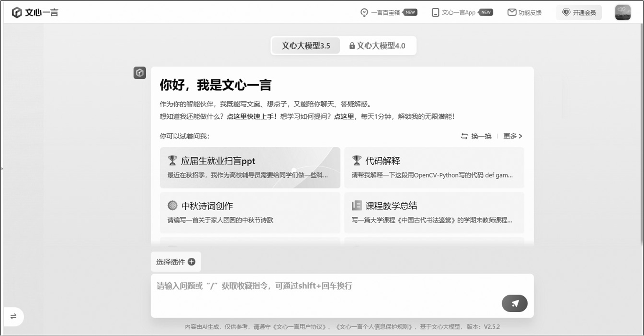
Task: Open the 一言百宝箱 menu item
Action: [388, 13]
